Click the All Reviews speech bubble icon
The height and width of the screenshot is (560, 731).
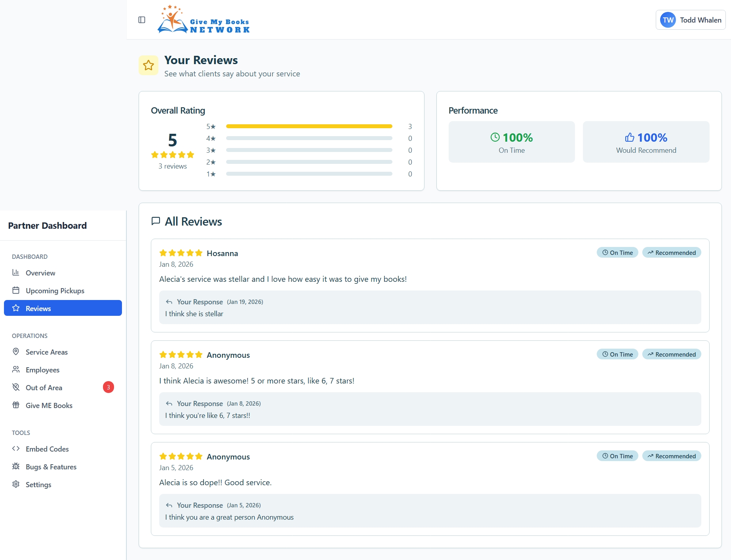(155, 221)
